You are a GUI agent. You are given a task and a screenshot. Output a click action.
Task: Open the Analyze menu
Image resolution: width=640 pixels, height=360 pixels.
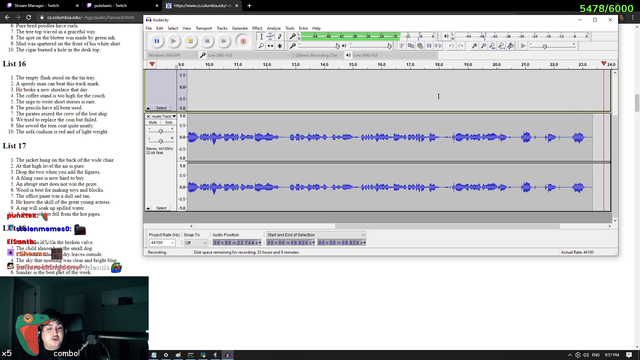(273, 28)
